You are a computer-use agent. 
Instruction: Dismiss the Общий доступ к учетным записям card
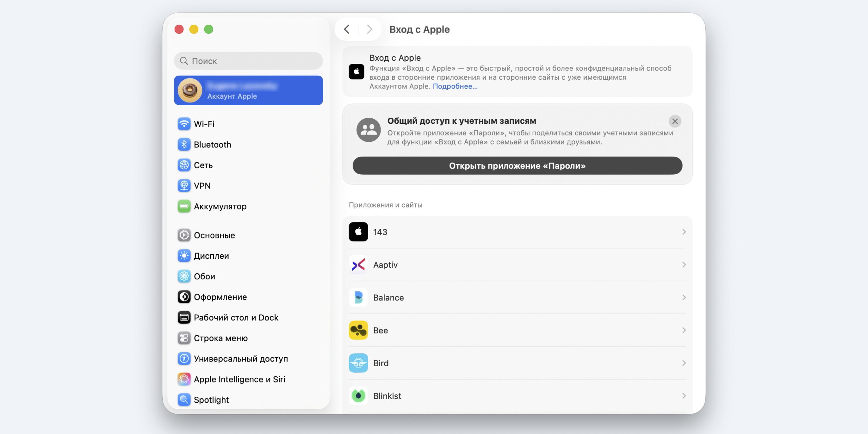(675, 121)
